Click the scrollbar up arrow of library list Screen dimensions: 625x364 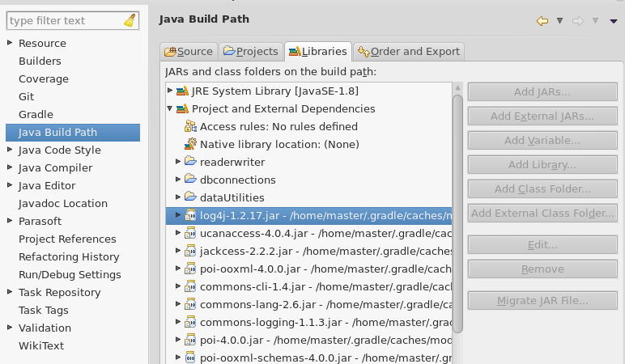(457, 87)
